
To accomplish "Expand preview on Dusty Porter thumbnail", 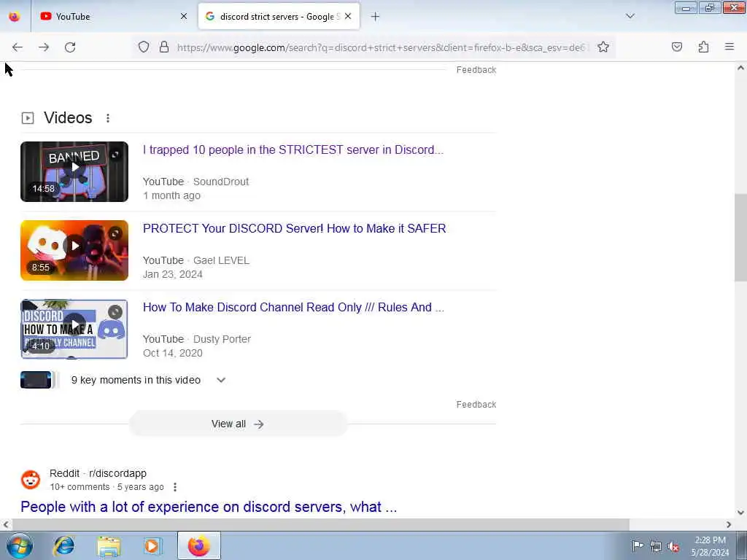I will click(x=115, y=312).
